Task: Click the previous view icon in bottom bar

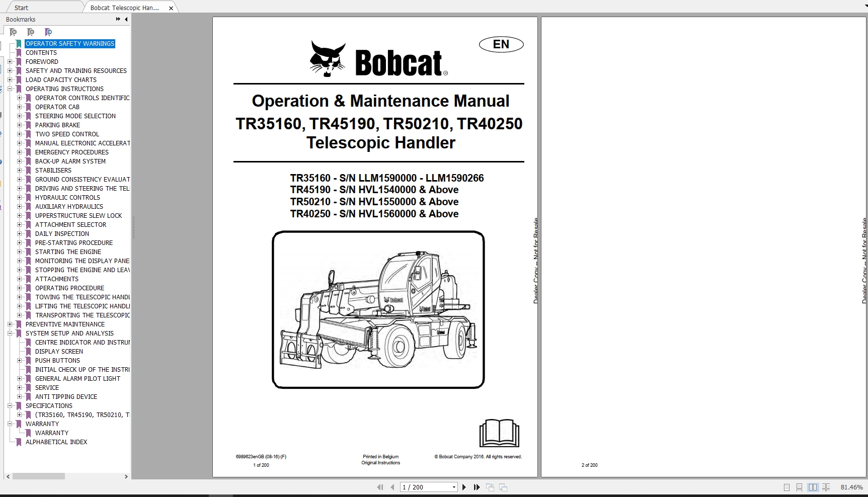Action: coord(490,487)
